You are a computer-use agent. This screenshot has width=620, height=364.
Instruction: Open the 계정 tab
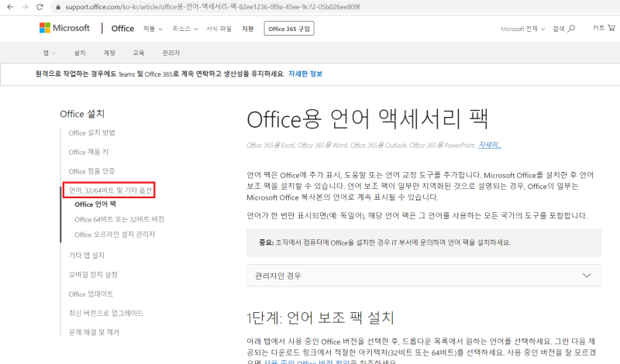click(x=109, y=53)
